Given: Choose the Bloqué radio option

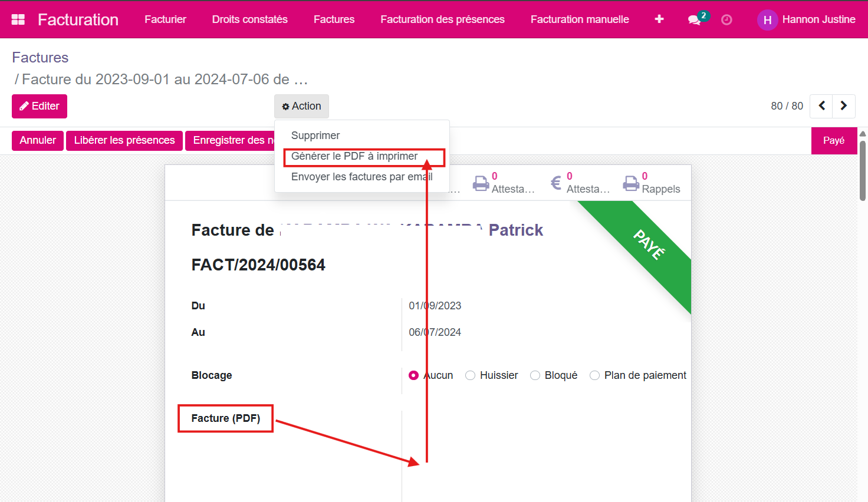Looking at the screenshot, I should pos(535,375).
